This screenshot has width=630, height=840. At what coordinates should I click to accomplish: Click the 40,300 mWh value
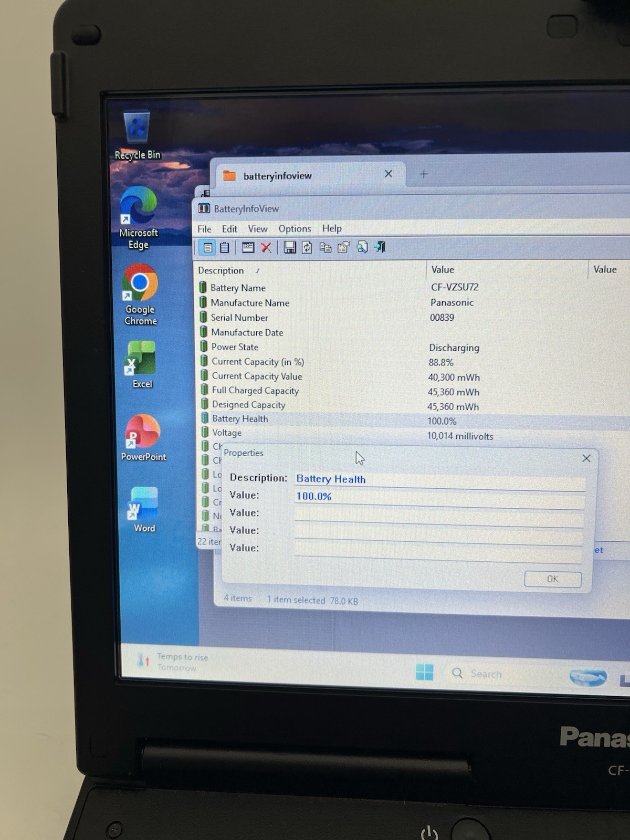tap(454, 377)
